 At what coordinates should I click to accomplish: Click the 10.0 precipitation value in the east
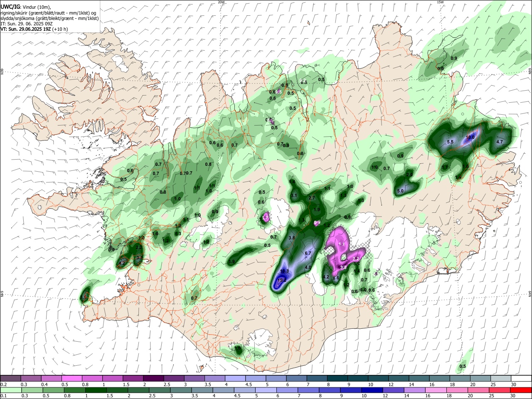(470, 137)
